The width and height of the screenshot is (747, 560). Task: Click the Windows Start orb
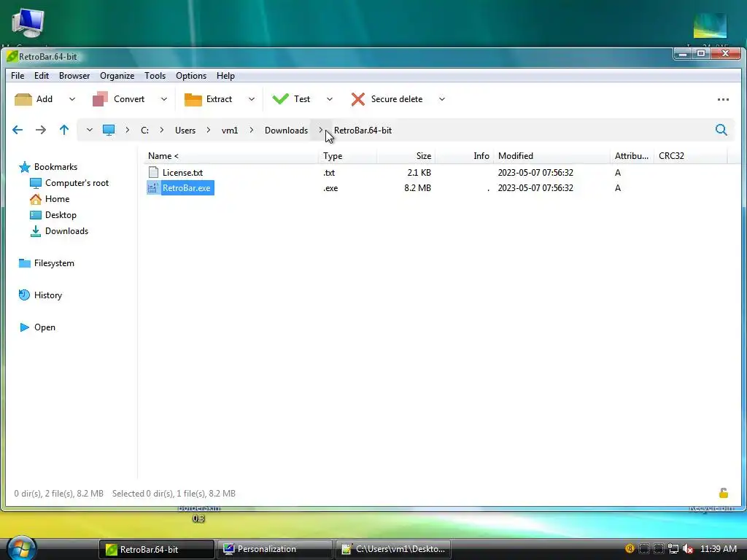[21, 548]
